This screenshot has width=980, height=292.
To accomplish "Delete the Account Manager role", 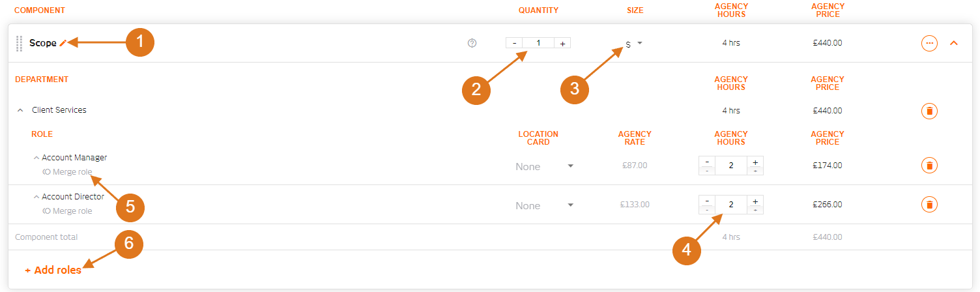I will pyautogui.click(x=930, y=166).
